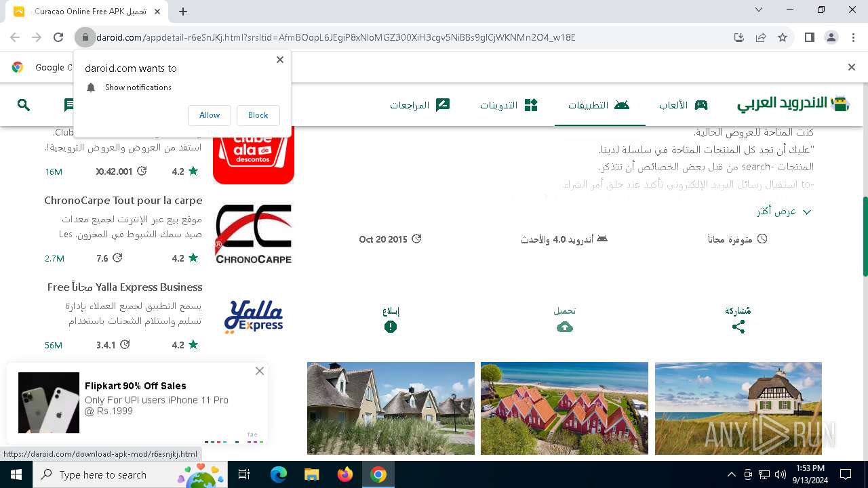The width and height of the screenshot is (868, 488).
Task: Reload the current page
Action: coord(58,37)
